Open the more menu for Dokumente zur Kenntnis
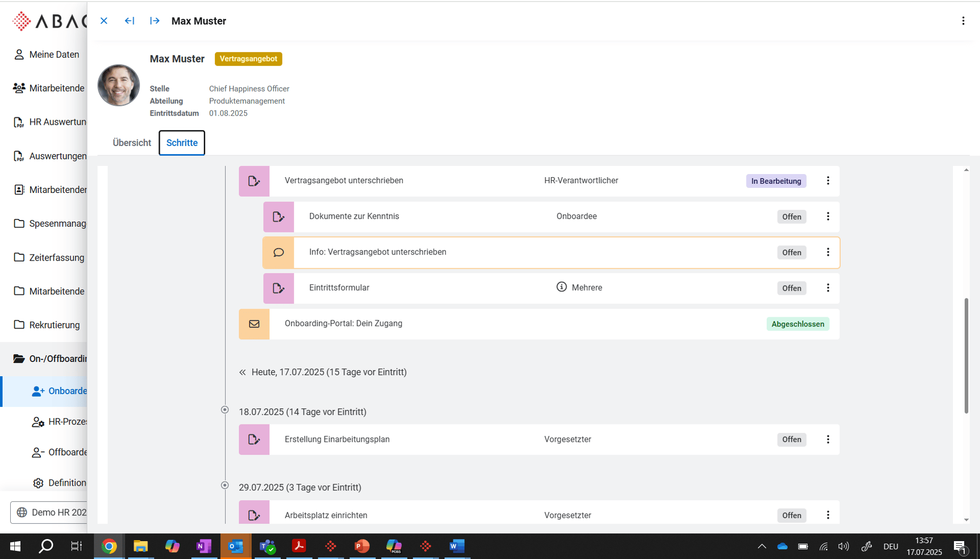 pyautogui.click(x=828, y=217)
